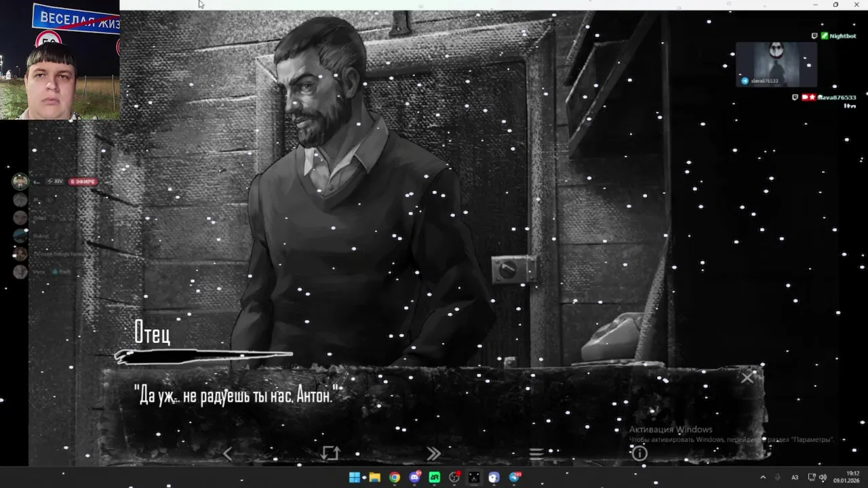Click the webcam feed thumbnail
This screenshot has height=488, width=868.
[x=60, y=60]
